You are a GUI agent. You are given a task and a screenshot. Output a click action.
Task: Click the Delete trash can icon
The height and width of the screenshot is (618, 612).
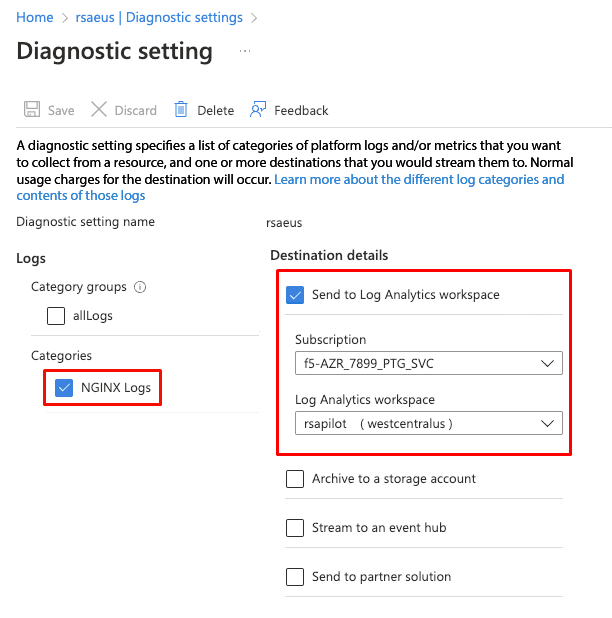[x=181, y=110]
